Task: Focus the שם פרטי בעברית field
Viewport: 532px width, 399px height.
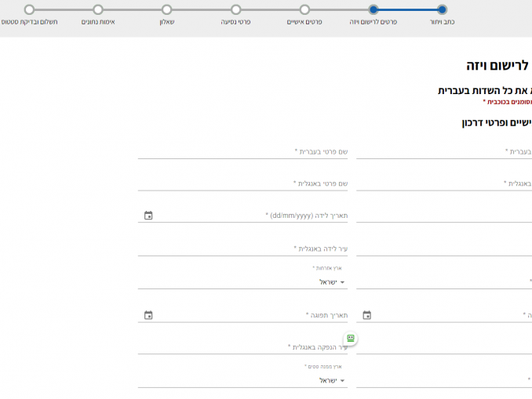Action: pyautogui.click(x=243, y=151)
